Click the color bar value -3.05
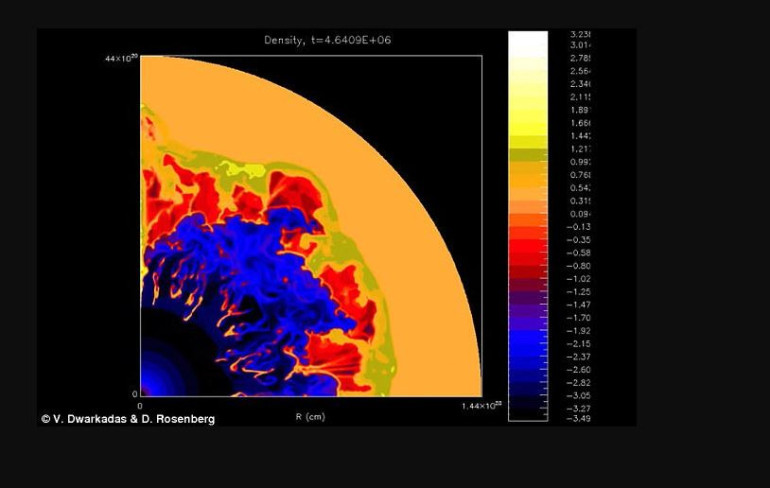 click(578, 396)
